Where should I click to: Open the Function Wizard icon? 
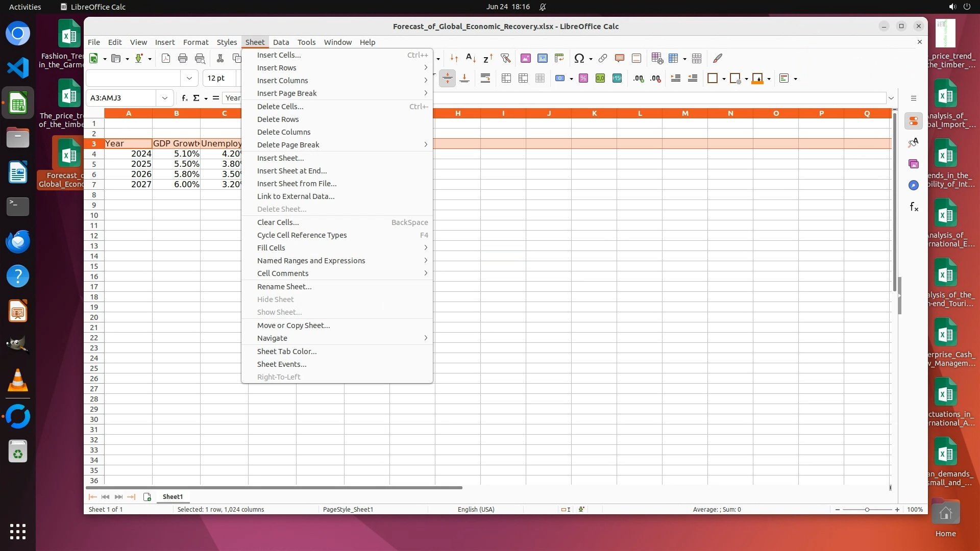(x=185, y=98)
